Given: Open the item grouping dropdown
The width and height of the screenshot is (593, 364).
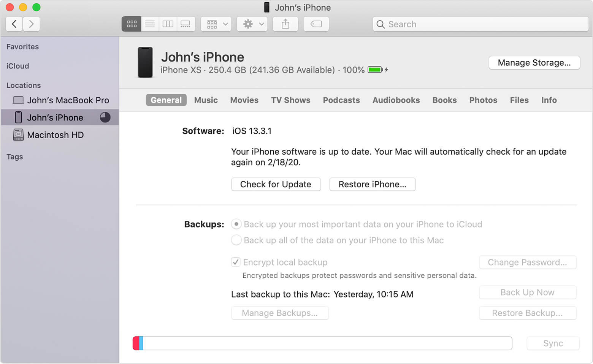Looking at the screenshot, I should [216, 24].
